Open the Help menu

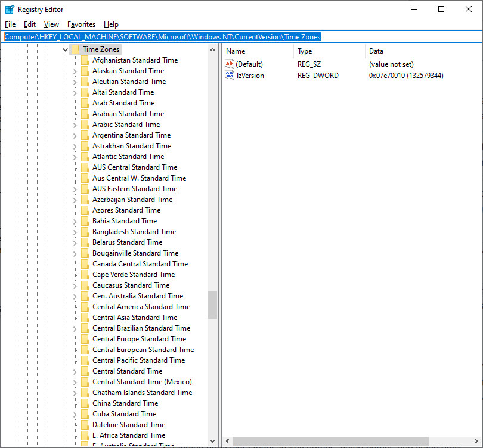click(111, 24)
